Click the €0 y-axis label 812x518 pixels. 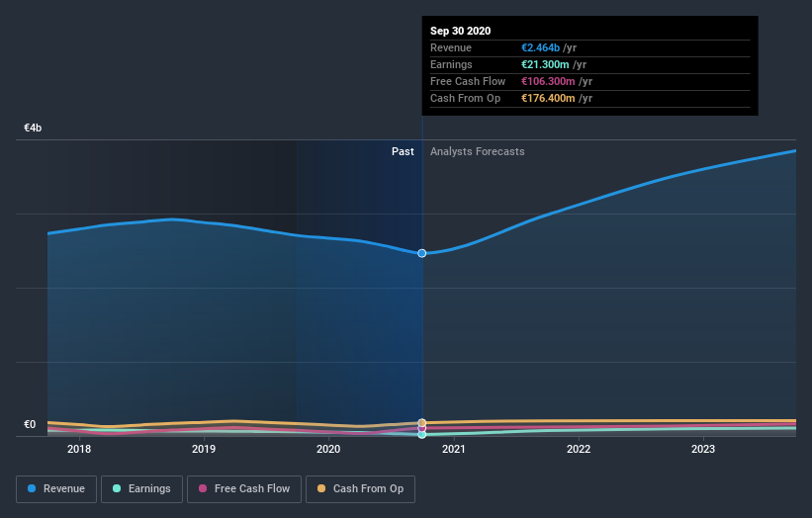(x=30, y=424)
